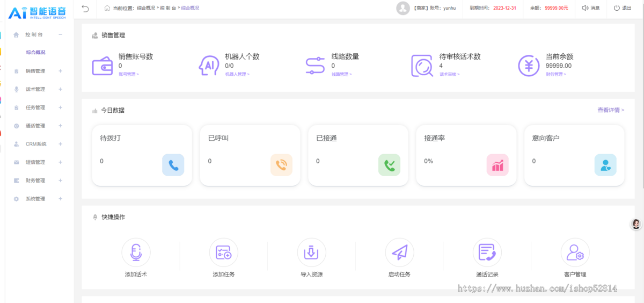Image resolution: width=644 pixels, height=303 pixels.
Task: Click 消息 in the top bar
Action: tap(595, 8)
